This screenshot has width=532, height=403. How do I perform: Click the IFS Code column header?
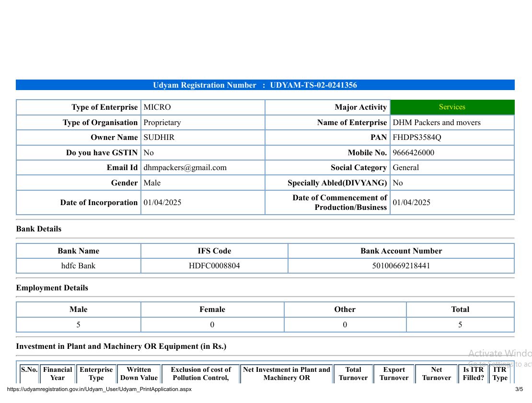[214, 251]
